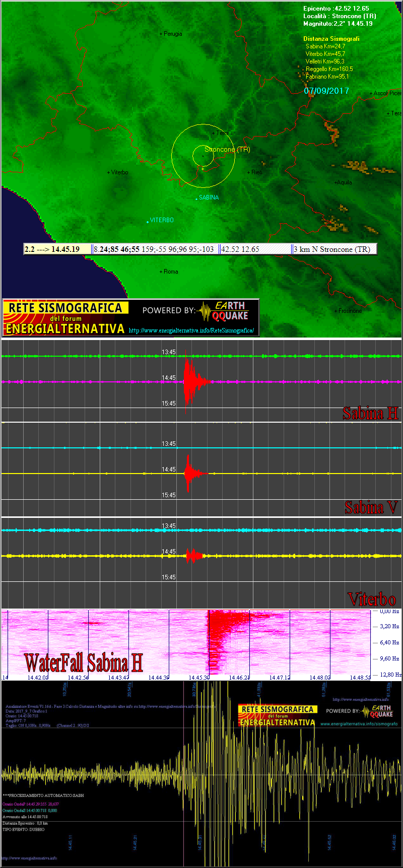Click the Earth QQuake logo in analyzer panel
The height and width of the screenshot is (868, 403).
point(377,711)
